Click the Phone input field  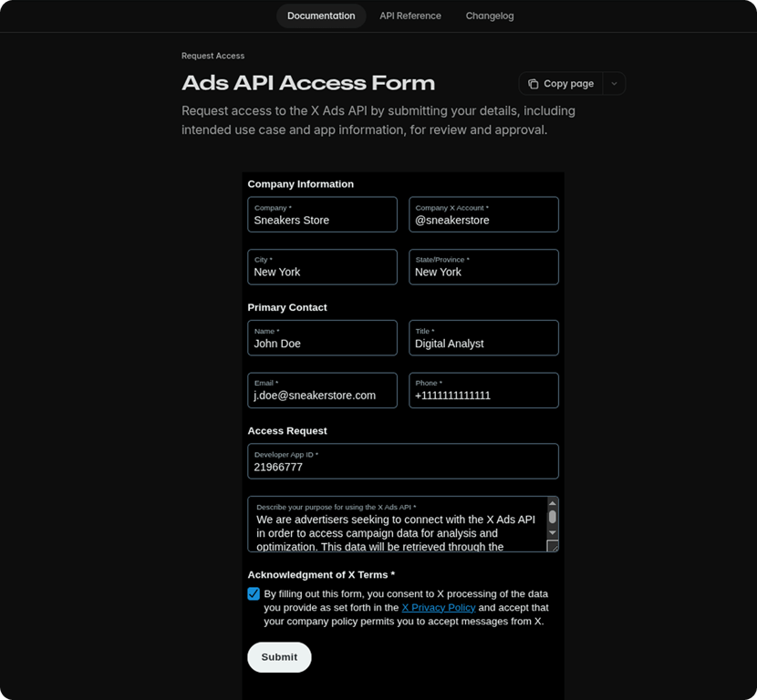coord(483,390)
